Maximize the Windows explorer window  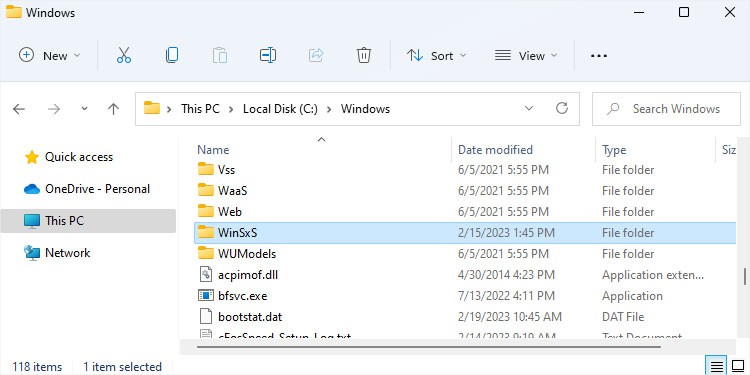coord(684,12)
